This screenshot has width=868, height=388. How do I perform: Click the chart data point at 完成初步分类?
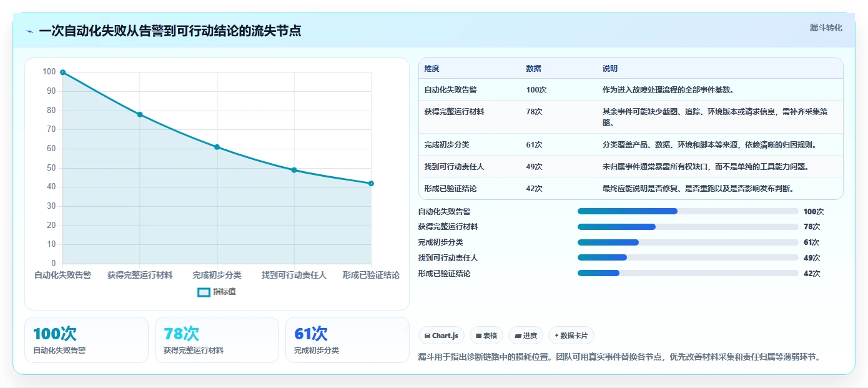[x=217, y=147]
